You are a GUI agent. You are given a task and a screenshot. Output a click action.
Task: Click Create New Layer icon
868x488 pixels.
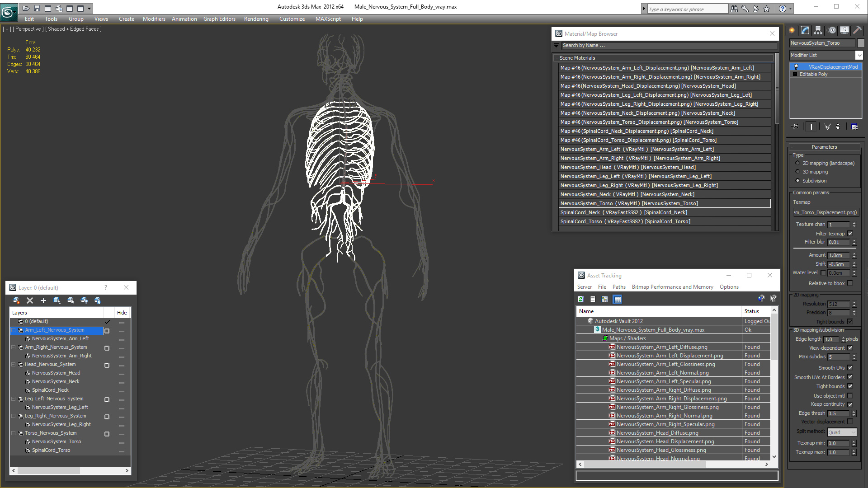(16, 300)
